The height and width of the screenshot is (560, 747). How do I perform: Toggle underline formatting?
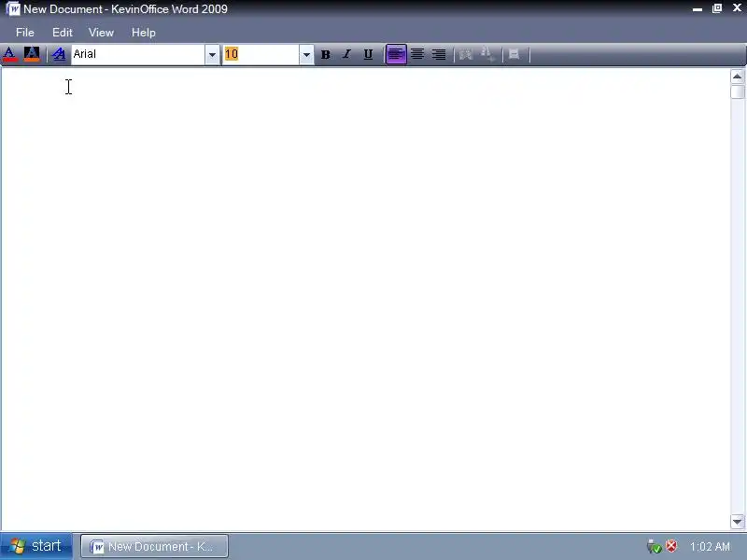tap(368, 55)
